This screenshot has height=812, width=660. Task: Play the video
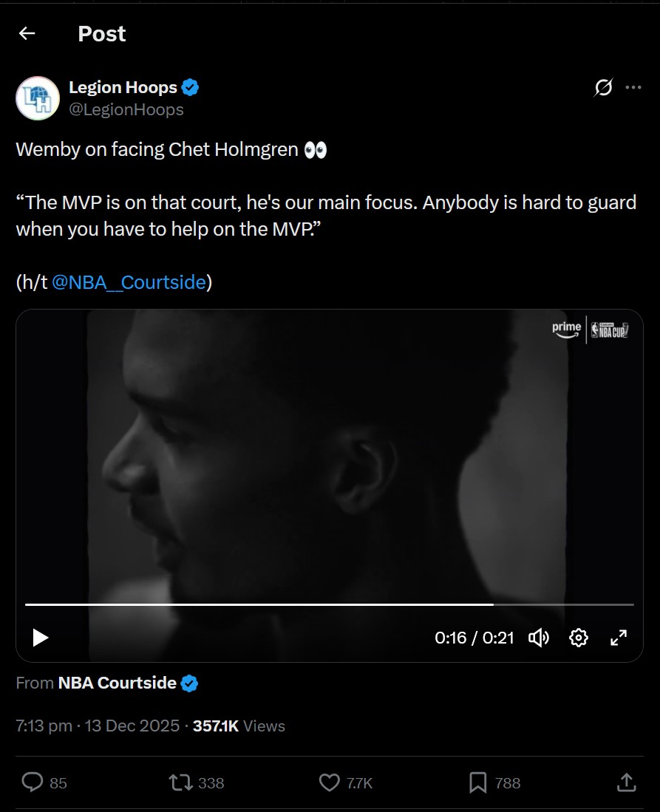(41, 638)
